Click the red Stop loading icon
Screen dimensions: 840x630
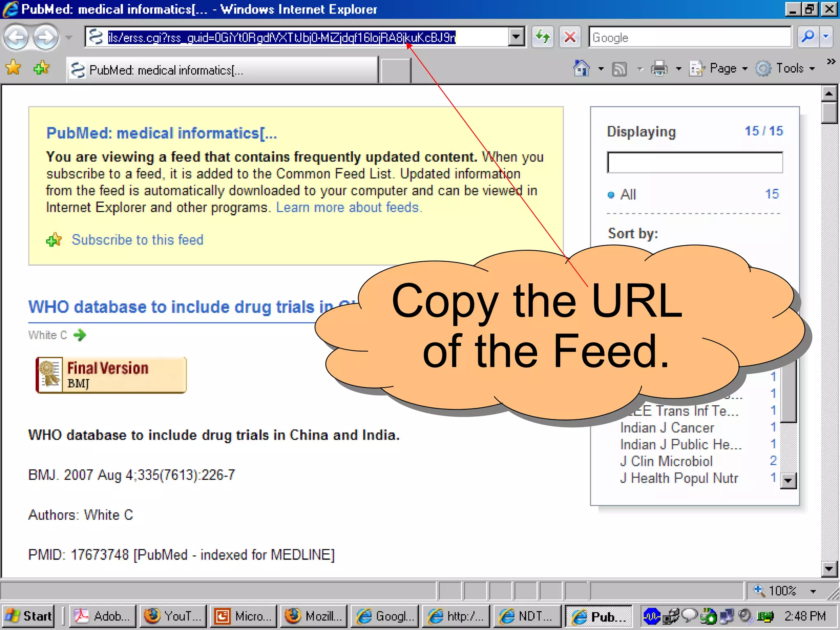pos(570,37)
